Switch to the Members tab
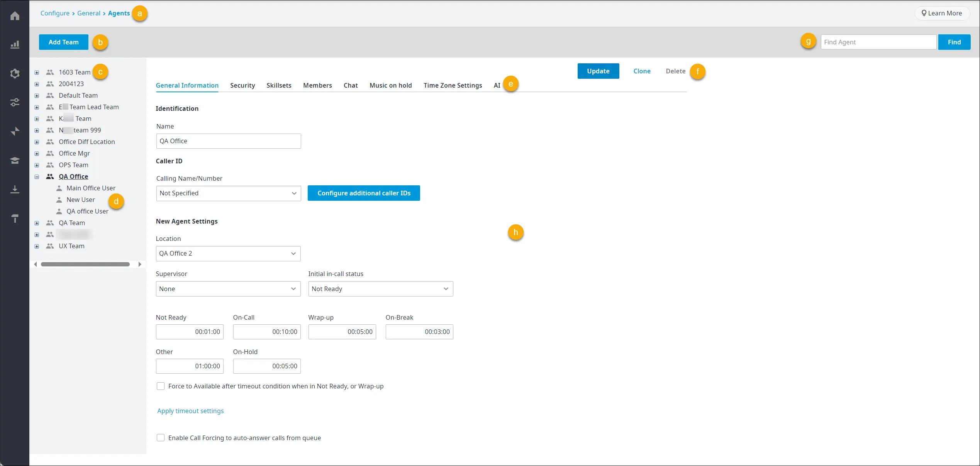Viewport: 980px width, 466px height. [x=317, y=85]
